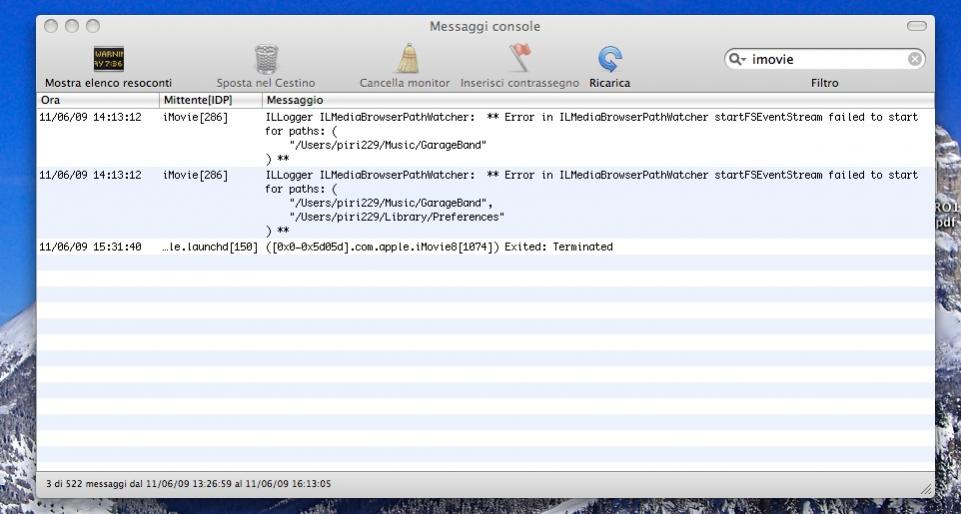The image size is (961, 514).
Task: Click the Ricarica label
Action: (x=610, y=83)
